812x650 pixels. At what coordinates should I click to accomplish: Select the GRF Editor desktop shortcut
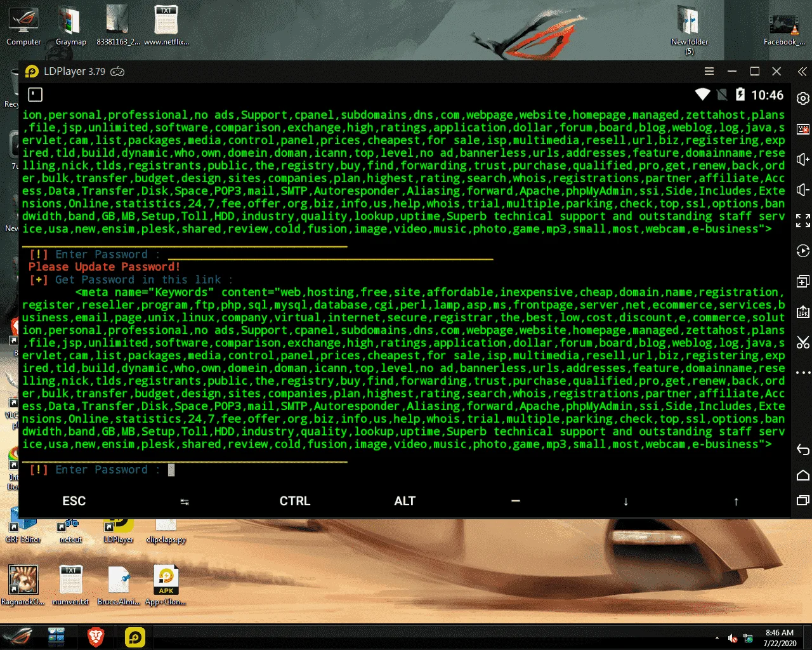tap(23, 532)
